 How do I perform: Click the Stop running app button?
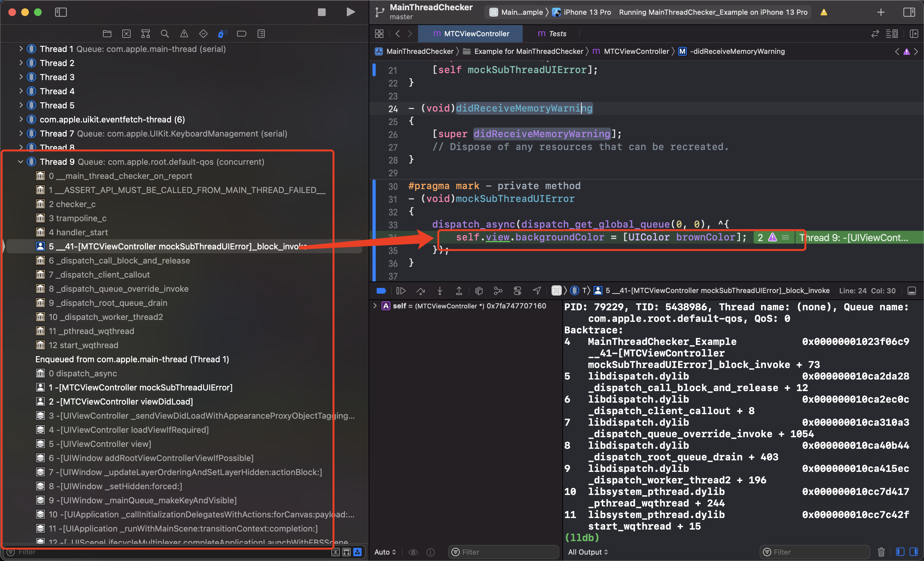click(x=321, y=12)
